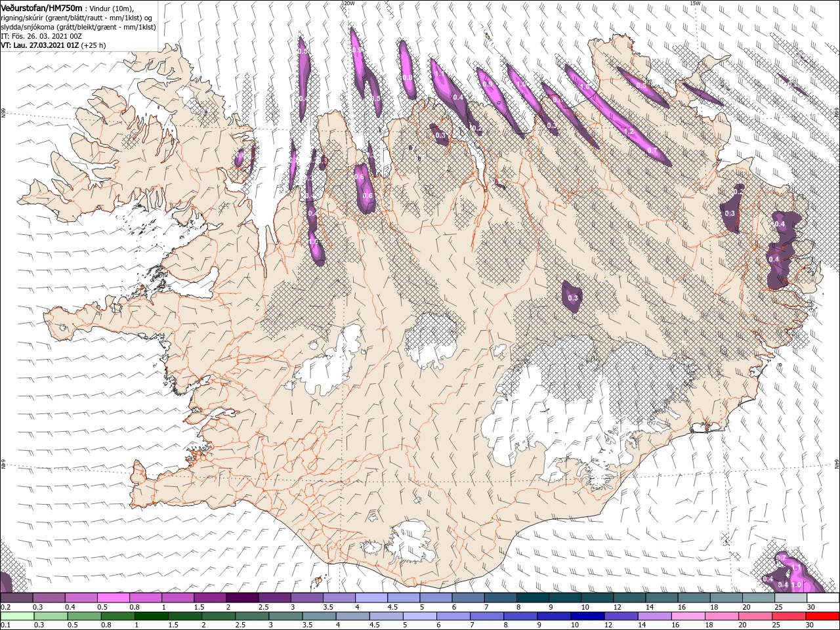
Task: Click the 'VT: Lau. 27.03.2021 01Z' valid time
Action: pos(40,45)
